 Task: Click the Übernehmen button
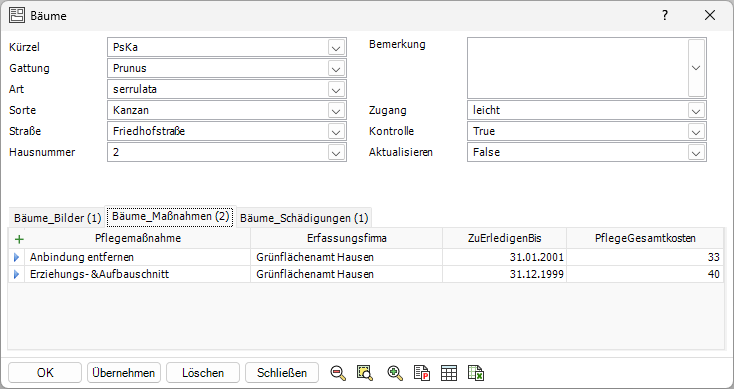[x=124, y=373]
